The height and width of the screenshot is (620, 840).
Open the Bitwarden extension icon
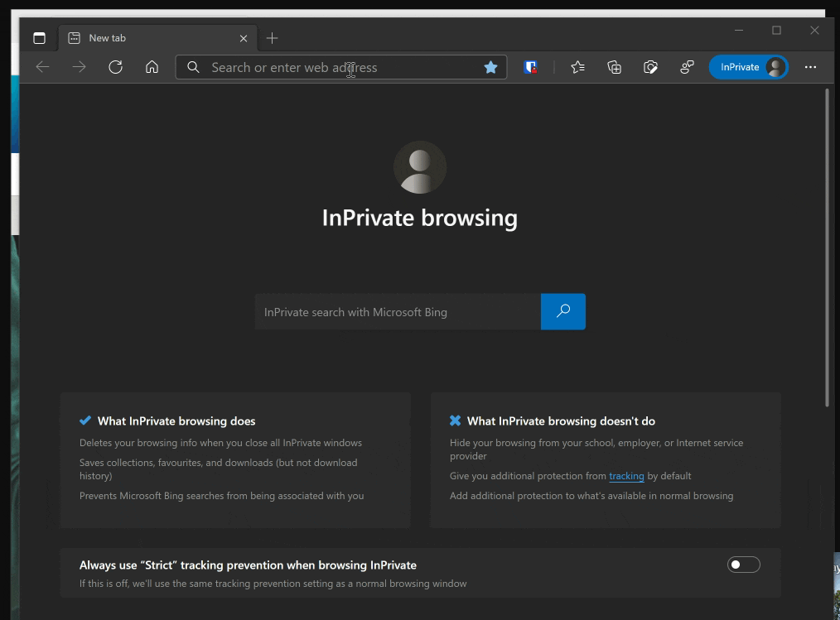click(530, 67)
